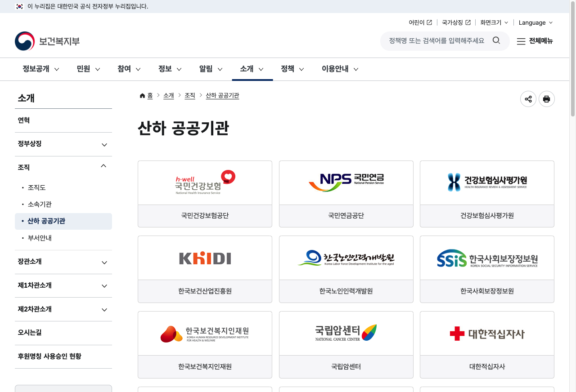Viewport: 576px width, 392px height.
Task: Click the 산하 공공기관 breadcrumb link
Action: (222, 96)
